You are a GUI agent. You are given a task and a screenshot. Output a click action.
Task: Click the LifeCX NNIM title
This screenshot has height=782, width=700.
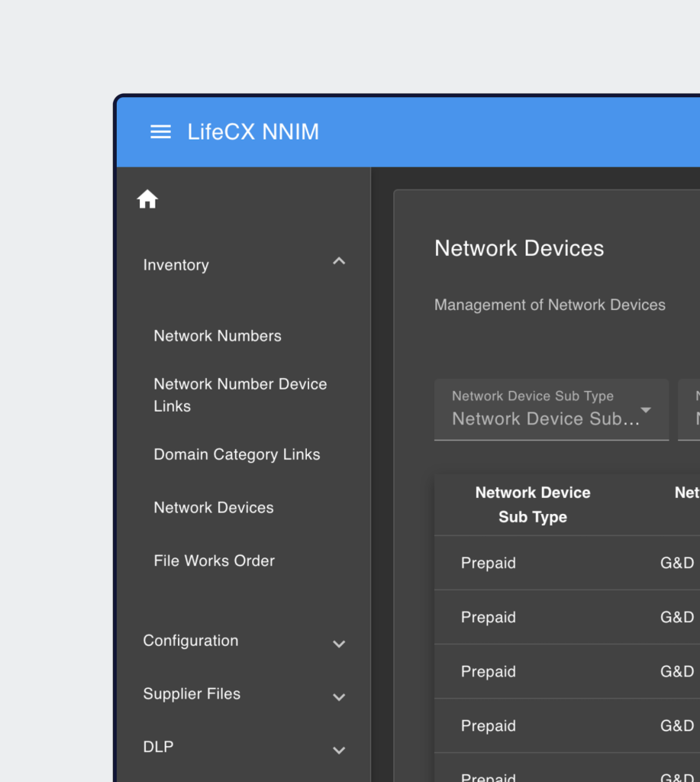[253, 132]
